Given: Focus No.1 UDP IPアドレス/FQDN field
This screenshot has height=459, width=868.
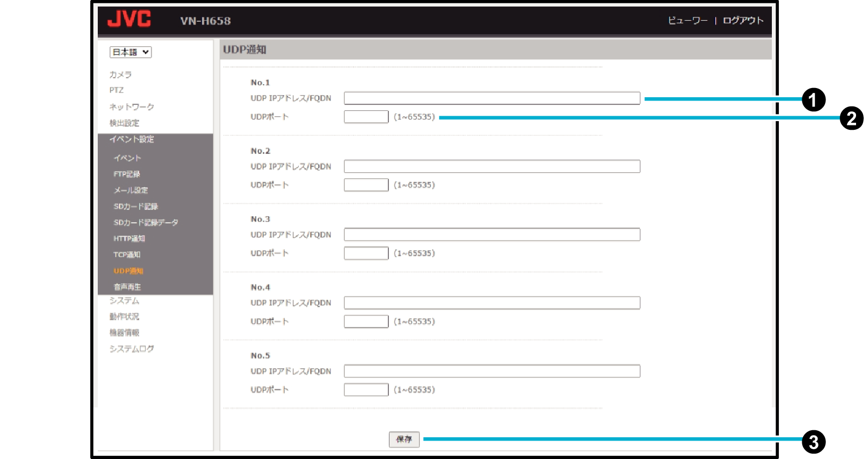Looking at the screenshot, I should (x=492, y=98).
